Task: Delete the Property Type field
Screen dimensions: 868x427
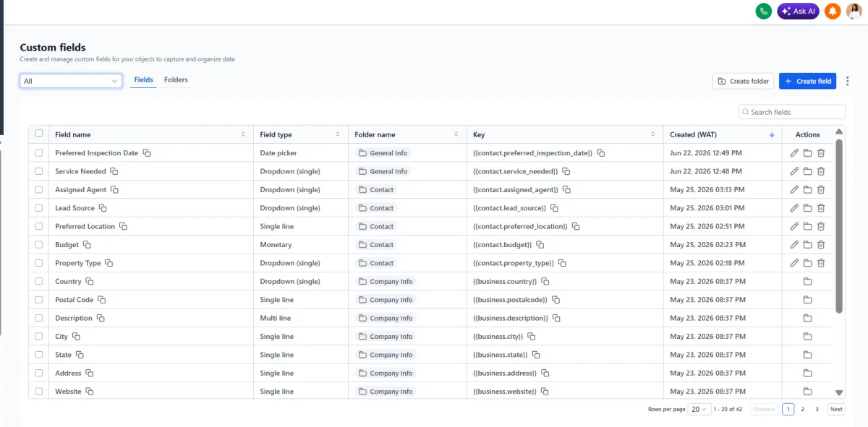Action: tap(821, 263)
